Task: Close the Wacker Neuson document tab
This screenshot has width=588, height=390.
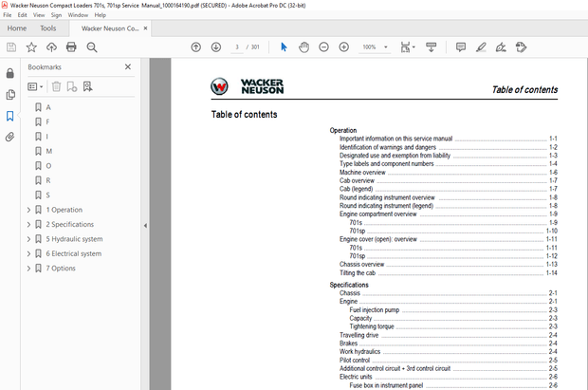Action: 145,28
